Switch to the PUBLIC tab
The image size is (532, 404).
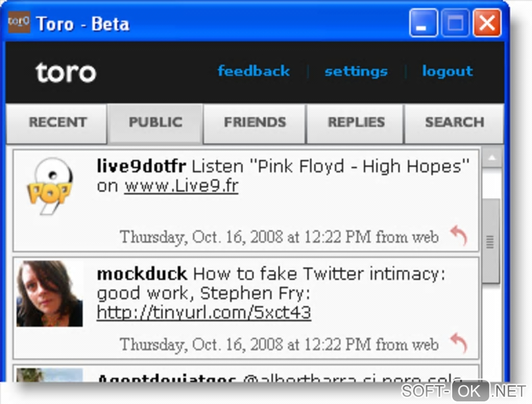coord(155,124)
